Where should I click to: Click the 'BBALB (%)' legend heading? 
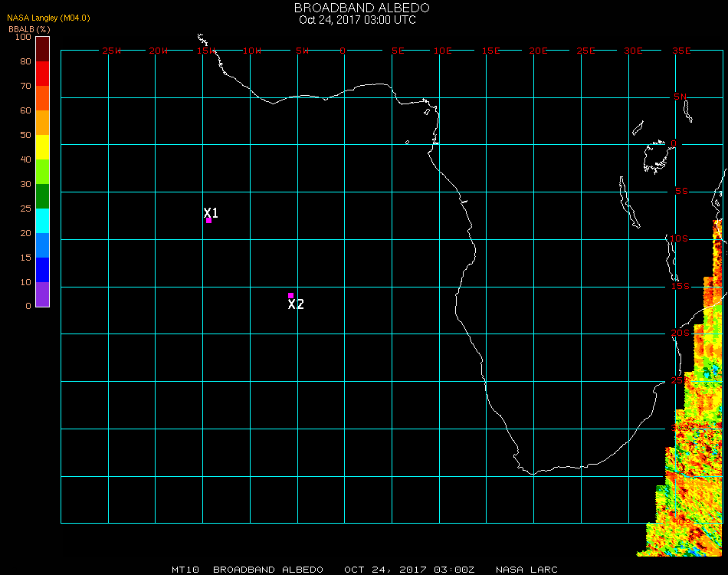pos(29,29)
